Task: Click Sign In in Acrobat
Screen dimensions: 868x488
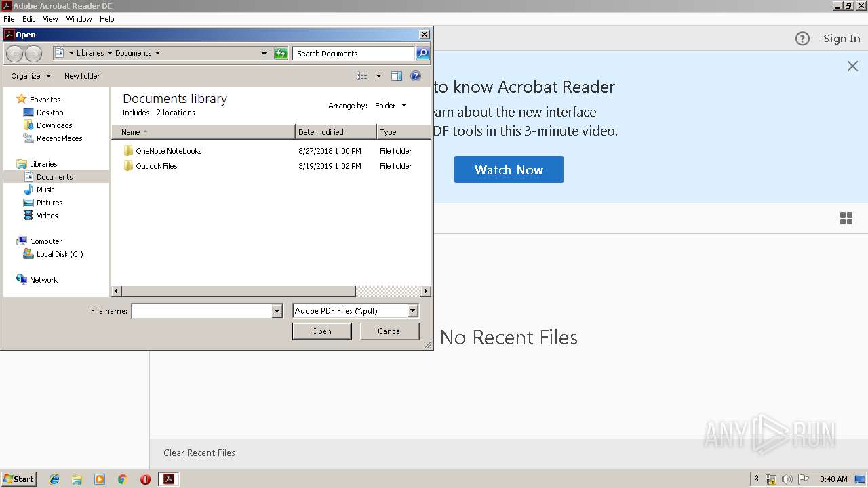Action: [842, 39]
